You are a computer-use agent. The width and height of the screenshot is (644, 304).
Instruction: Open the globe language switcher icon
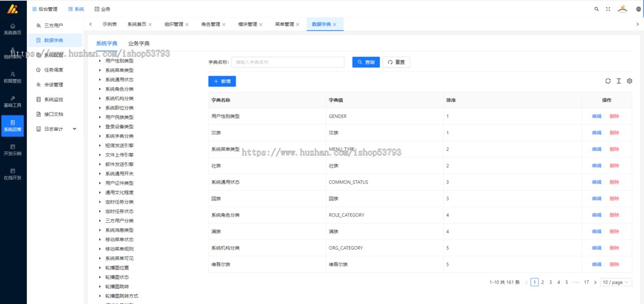(x=639, y=9)
